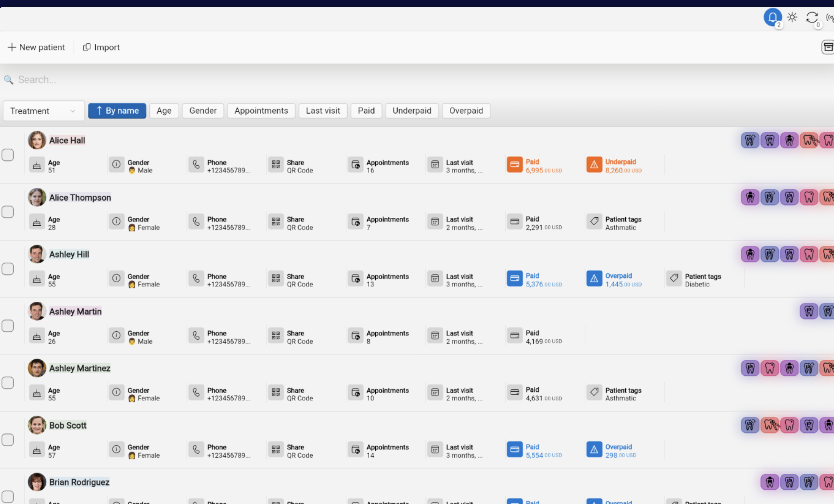Click Ashley Martin's Paid 4,169 amount

click(544, 341)
